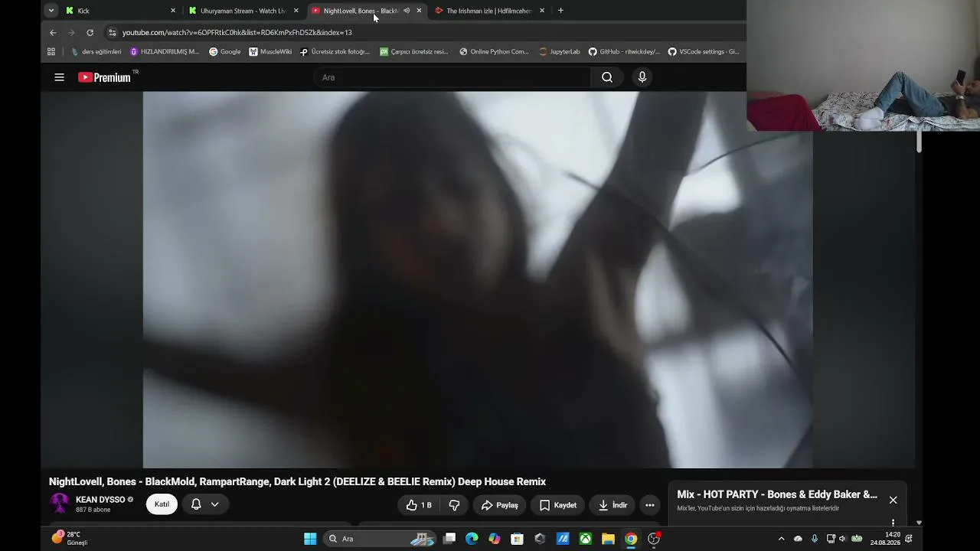Open the taskbar volume control
This screenshot has height=551, width=980.
(x=842, y=539)
